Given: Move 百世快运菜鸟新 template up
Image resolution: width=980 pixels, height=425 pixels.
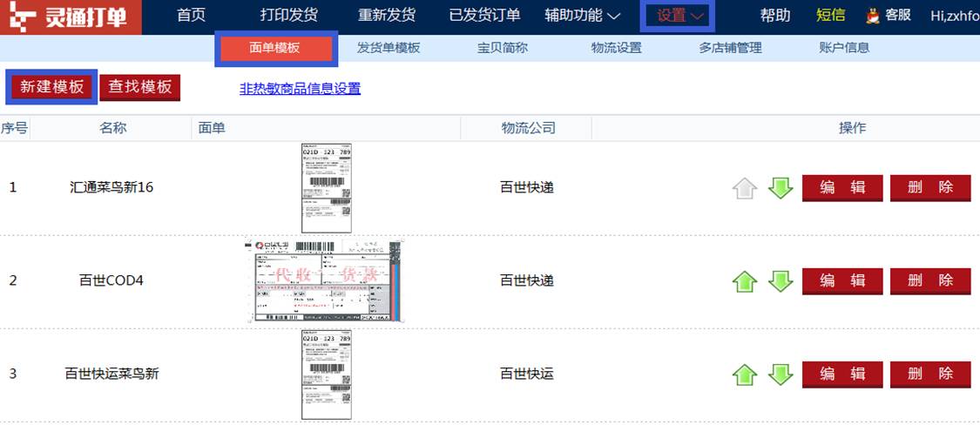Looking at the screenshot, I should (x=745, y=374).
